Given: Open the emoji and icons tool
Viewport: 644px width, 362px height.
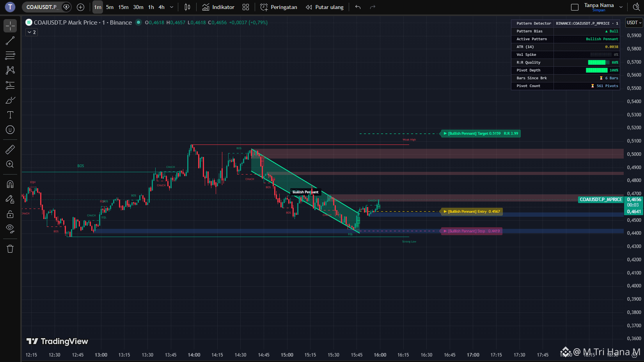Looking at the screenshot, I should pyautogui.click(x=10, y=130).
